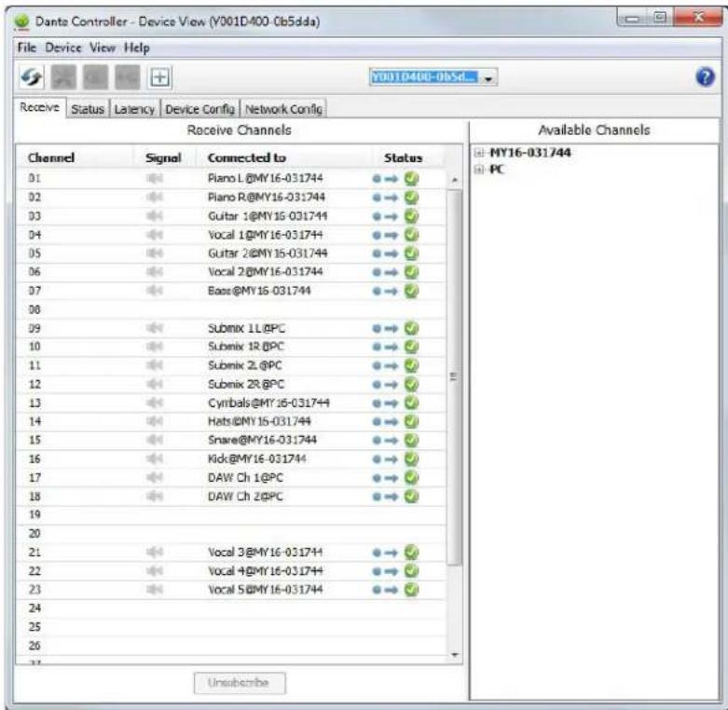Click the plus Add toolbar icon

pyautogui.click(x=159, y=77)
